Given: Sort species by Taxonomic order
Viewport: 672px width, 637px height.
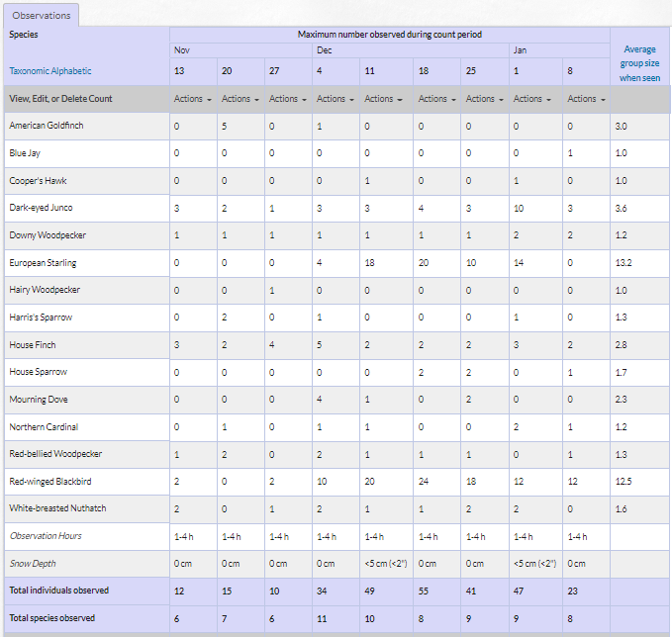Looking at the screenshot, I should click(x=27, y=71).
